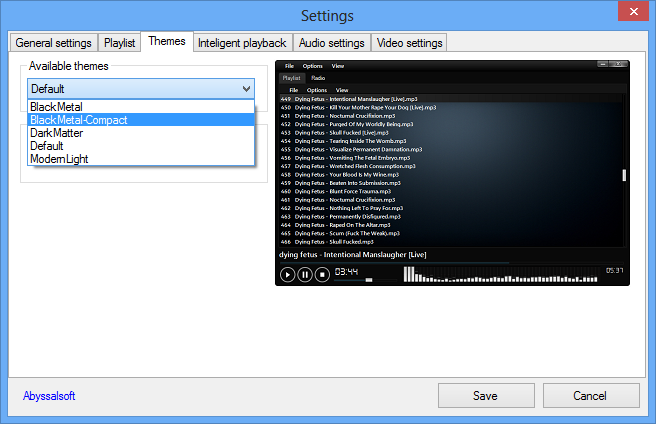Click playlist-level Options menu in preview

pyautogui.click(x=317, y=90)
